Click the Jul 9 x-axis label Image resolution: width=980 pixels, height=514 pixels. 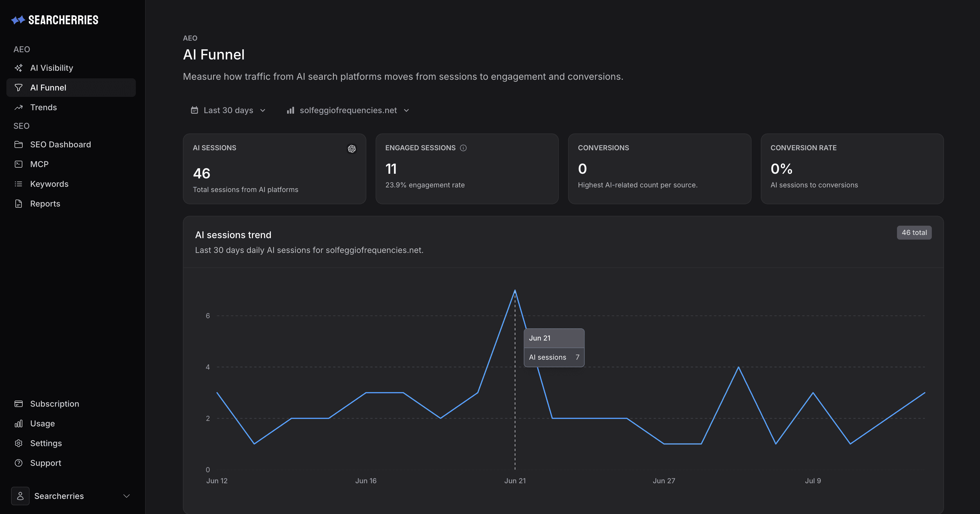point(813,481)
